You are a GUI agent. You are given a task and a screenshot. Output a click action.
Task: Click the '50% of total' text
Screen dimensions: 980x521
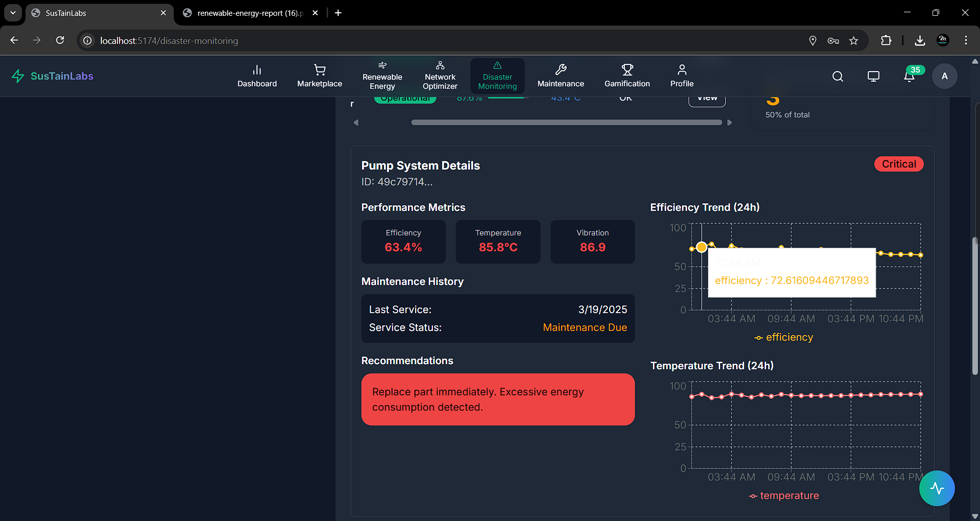pos(788,115)
